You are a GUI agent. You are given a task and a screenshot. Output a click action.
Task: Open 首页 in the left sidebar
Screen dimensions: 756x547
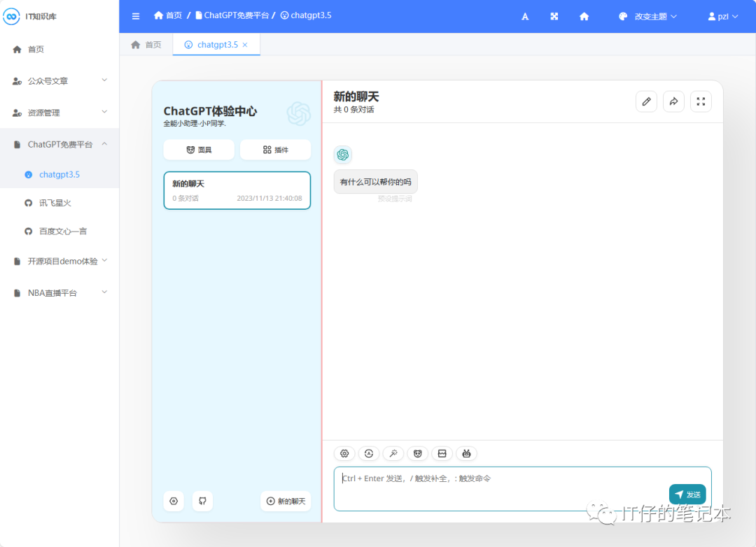pos(59,49)
